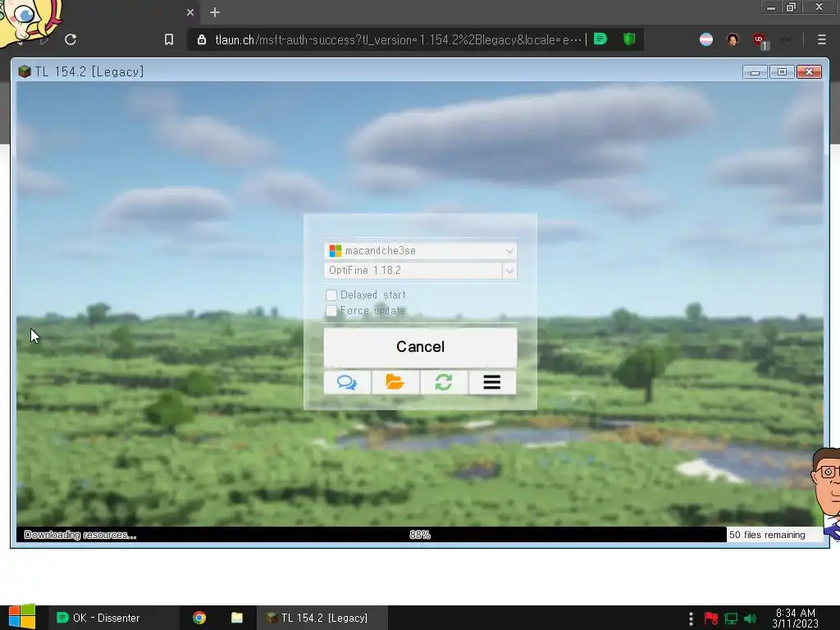Screen dimensions: 840x630
Task: Click the green refresh icon in launcher
Action: click(444, 382)
